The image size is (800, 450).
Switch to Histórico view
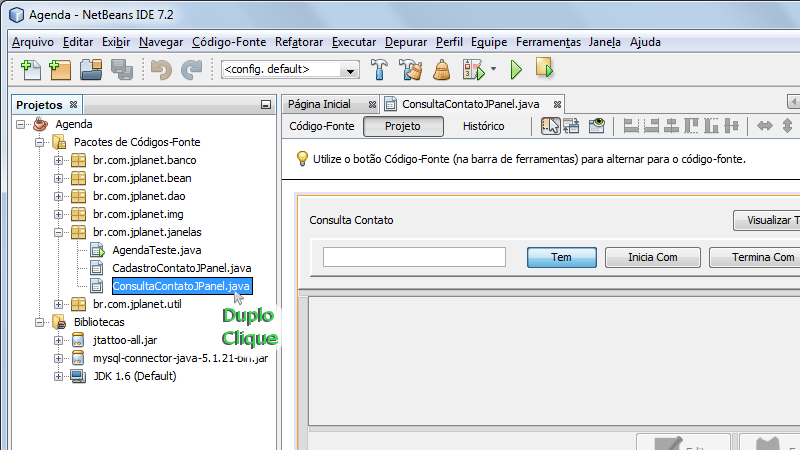483,127
